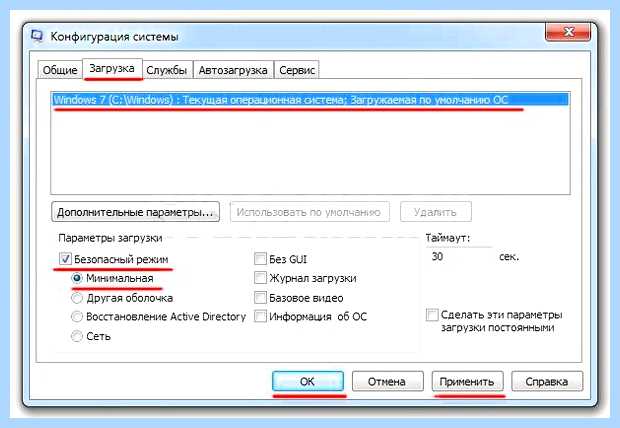Select the Минимальная radio option
The height and width of the screenshot is (428, 620).
tap(77, 278)
